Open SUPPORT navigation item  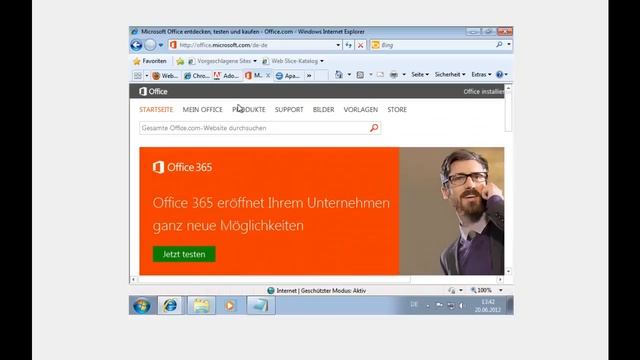pyautogui.click(x=289, y=110)
